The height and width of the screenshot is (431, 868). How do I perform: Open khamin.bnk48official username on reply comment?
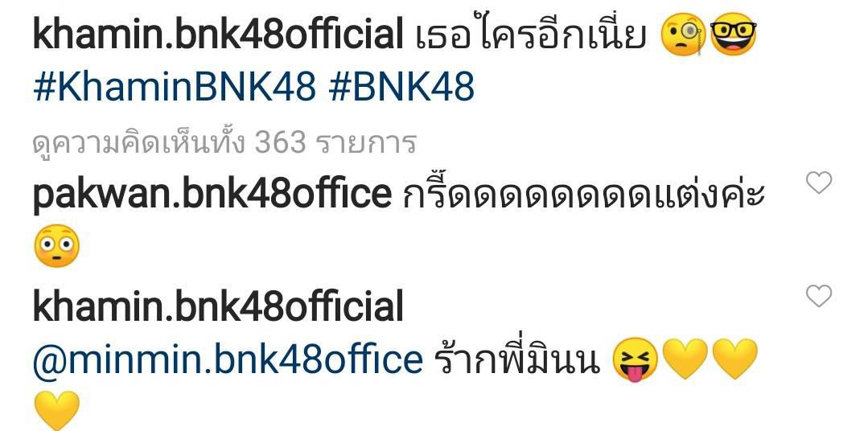pyautogui.click(x=217, y=307)
